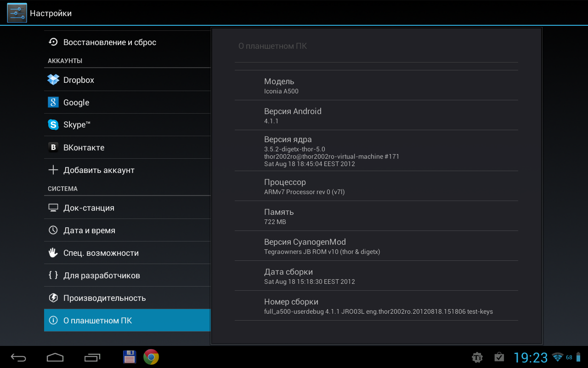Tap the lightning performance icon
Screen dimensions: 588x368
[53, 298]
